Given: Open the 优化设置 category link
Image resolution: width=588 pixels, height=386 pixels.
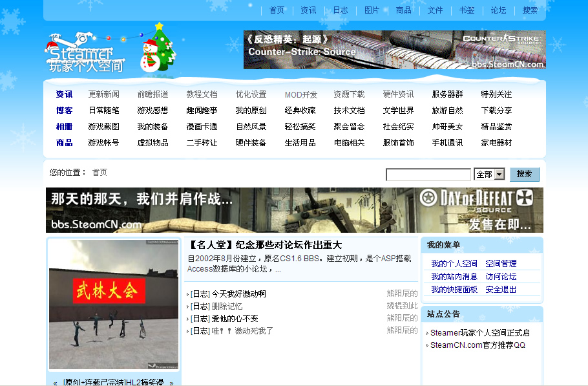Looking at the screenshot, I should pyautogui.click(x=251, y=94).
